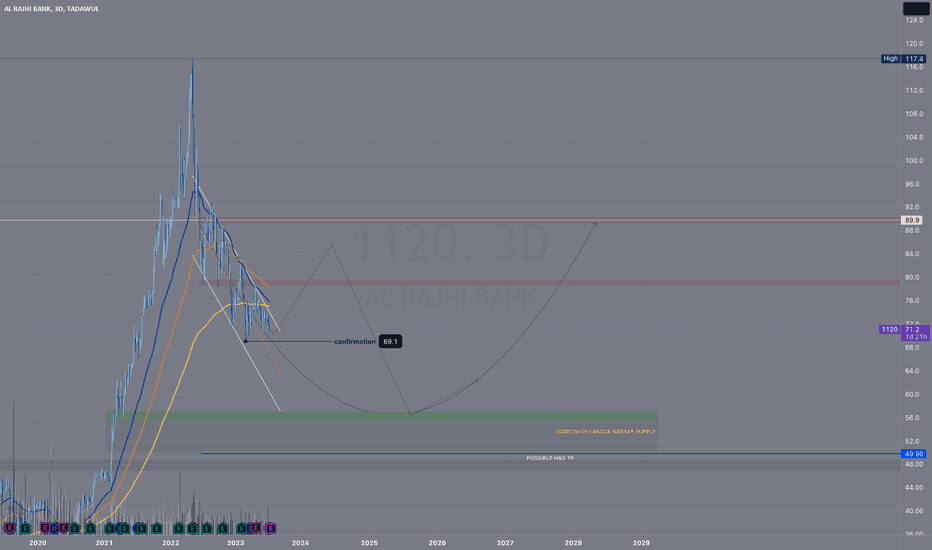This screenshot has height=550, width=932.
Task: Select the High 117.4 price label
Action: click(903, 59)
